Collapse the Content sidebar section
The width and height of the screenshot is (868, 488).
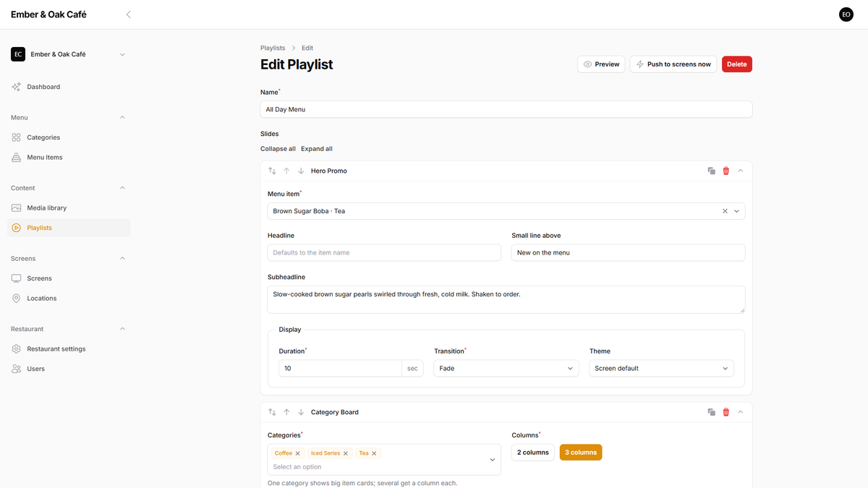[122, 188]
